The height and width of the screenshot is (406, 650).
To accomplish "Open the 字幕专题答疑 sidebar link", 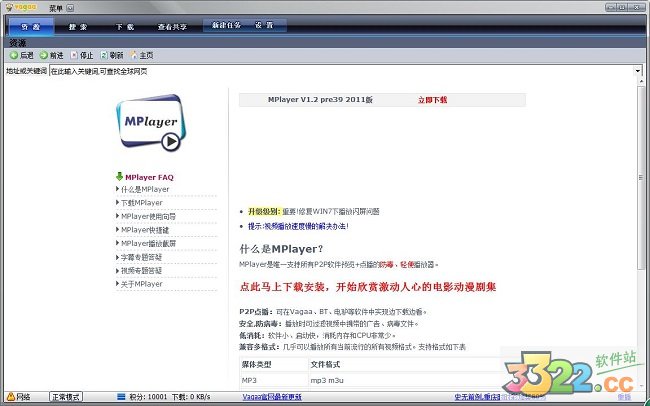I will (x=141, y=257).
